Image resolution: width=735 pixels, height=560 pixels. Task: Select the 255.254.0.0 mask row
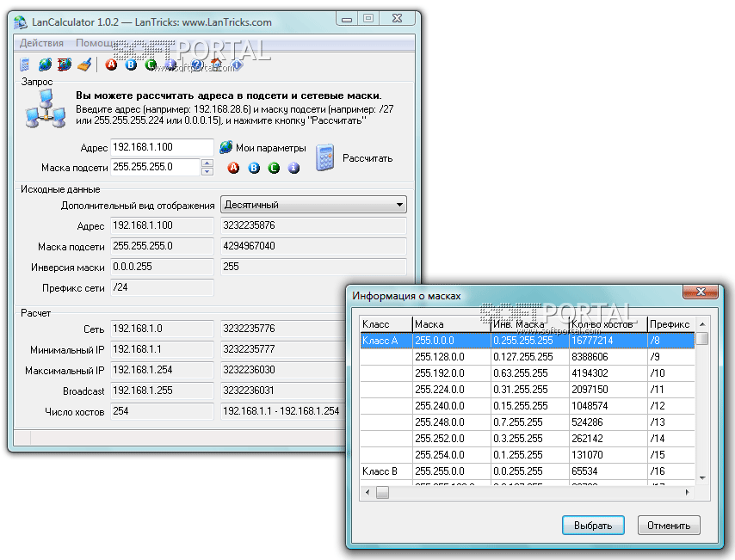click(x=528, y=455)
